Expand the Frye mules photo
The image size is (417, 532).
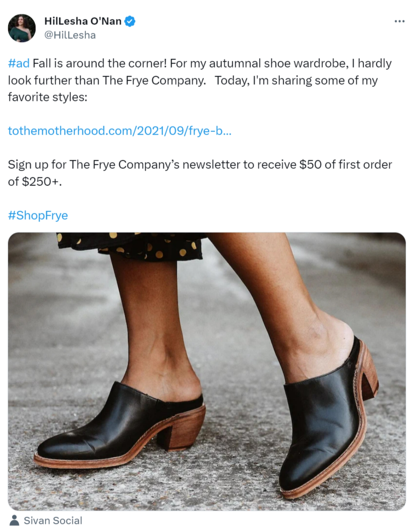207,372
